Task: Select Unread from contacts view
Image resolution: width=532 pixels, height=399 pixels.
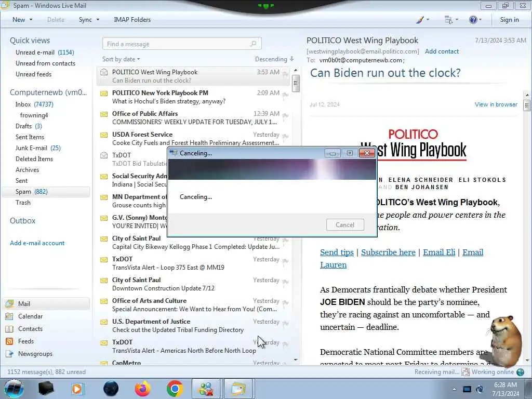Action: [46, 63]
